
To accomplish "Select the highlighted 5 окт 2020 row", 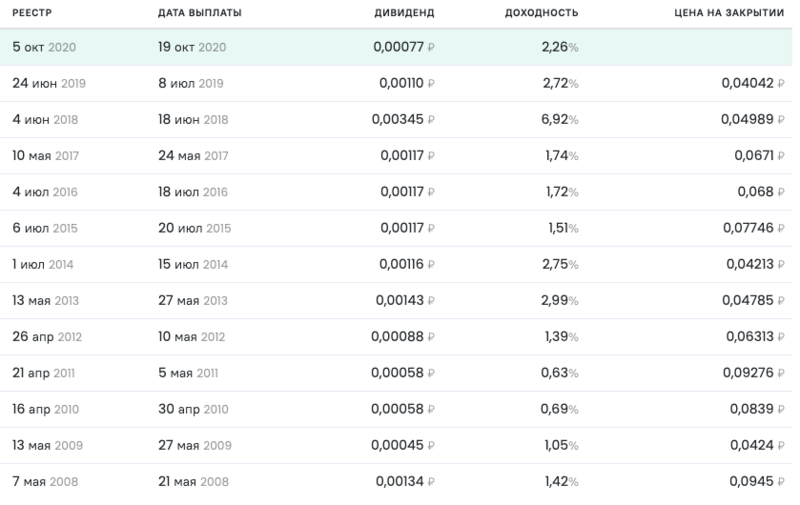I will (x=396, y=47).
